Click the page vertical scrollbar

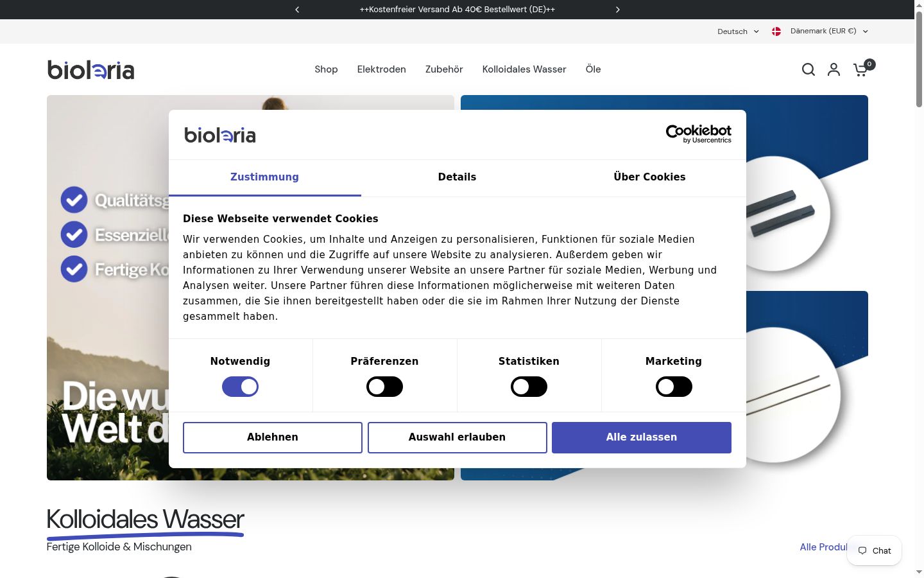[919, 58]
